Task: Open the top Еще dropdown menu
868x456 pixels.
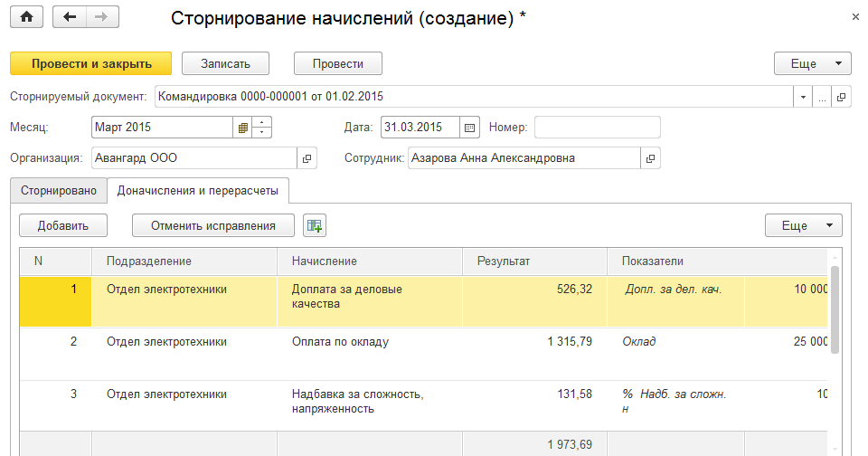Action: (x=812, y=63)
